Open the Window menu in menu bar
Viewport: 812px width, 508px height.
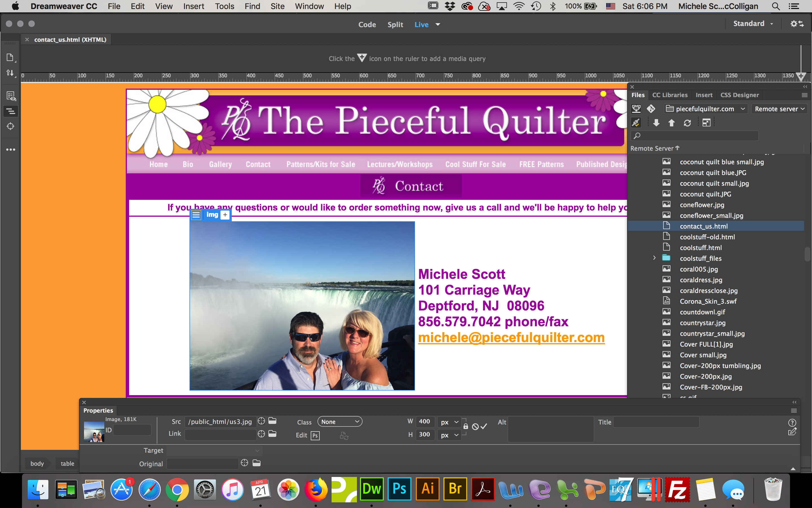(309, 6)
